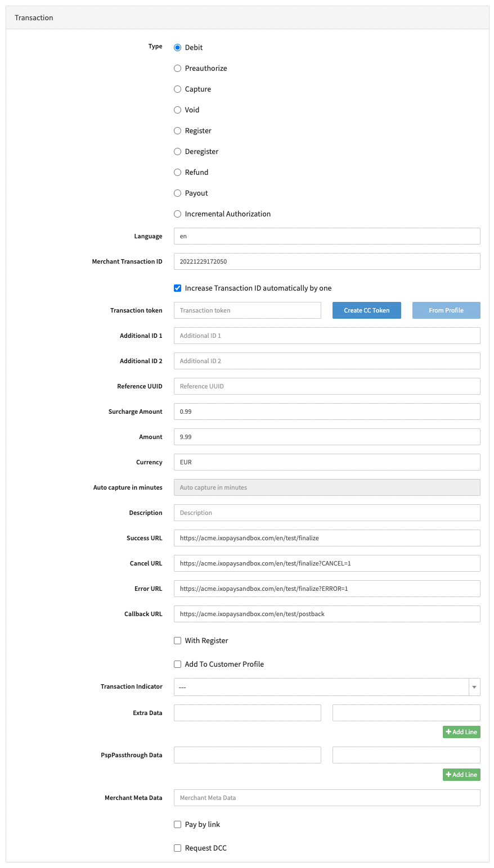Select Incremental Authorization type
The image size is (494, 868).
click(177, 214)
